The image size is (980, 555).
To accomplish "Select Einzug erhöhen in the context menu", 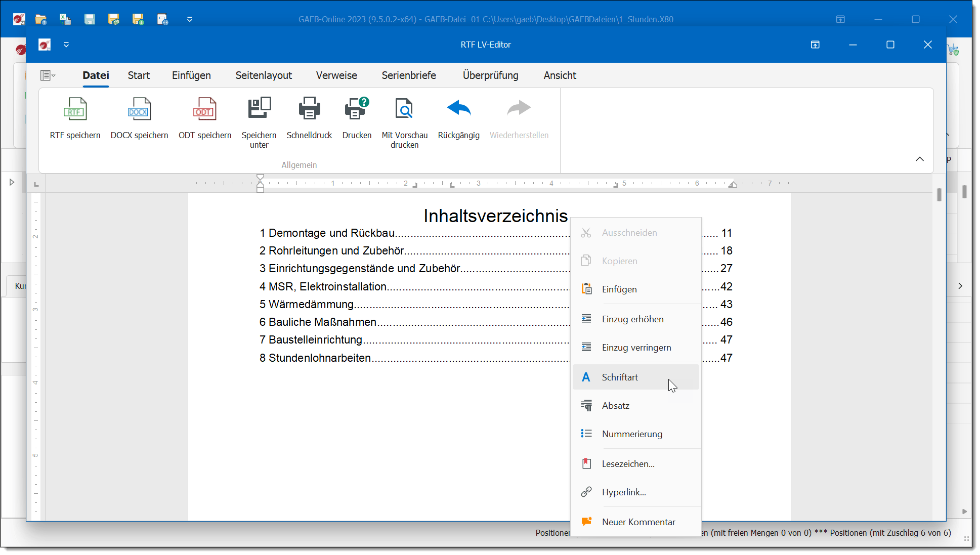I will click(x=632, y=319).
